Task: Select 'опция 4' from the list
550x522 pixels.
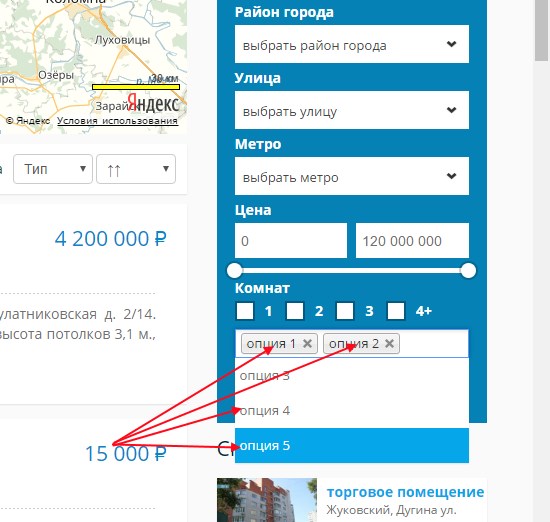Action: click(x=352, y=410)
